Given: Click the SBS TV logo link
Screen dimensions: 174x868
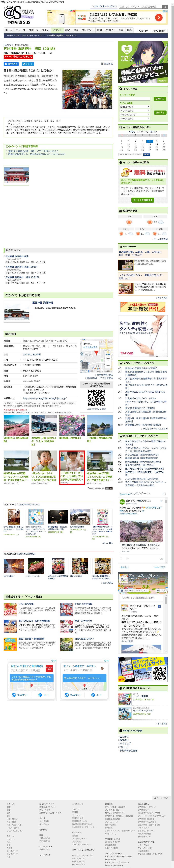Looking at the screenshot, I should (x=143, y=31).
